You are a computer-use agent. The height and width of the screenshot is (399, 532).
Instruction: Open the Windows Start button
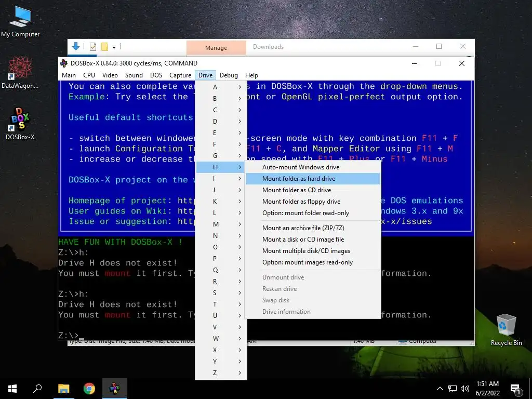coord(12,389)
